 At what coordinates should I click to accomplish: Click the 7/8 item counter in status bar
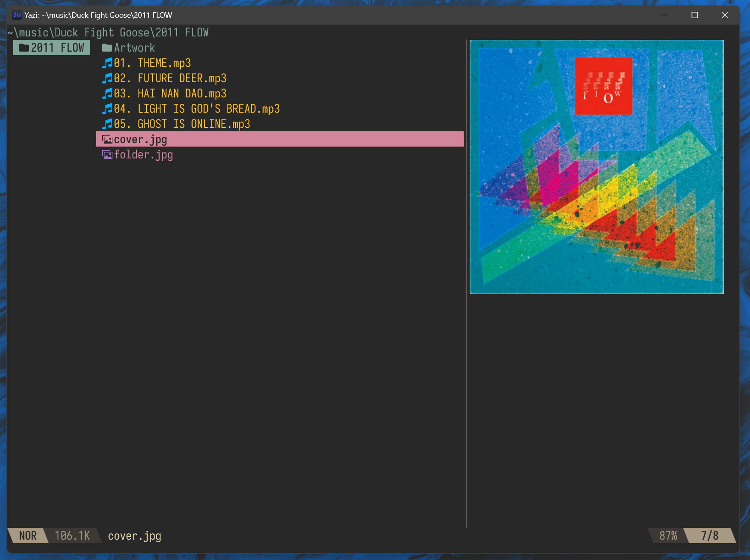pos(709,535)
